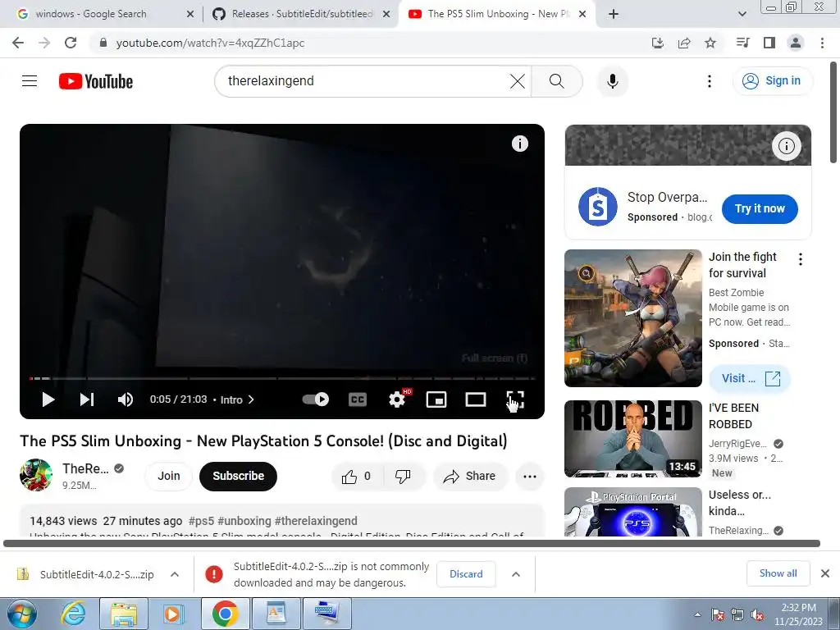Open YouTube settings three-dot menu
840x630 pixels.
(x=710, y=81)
